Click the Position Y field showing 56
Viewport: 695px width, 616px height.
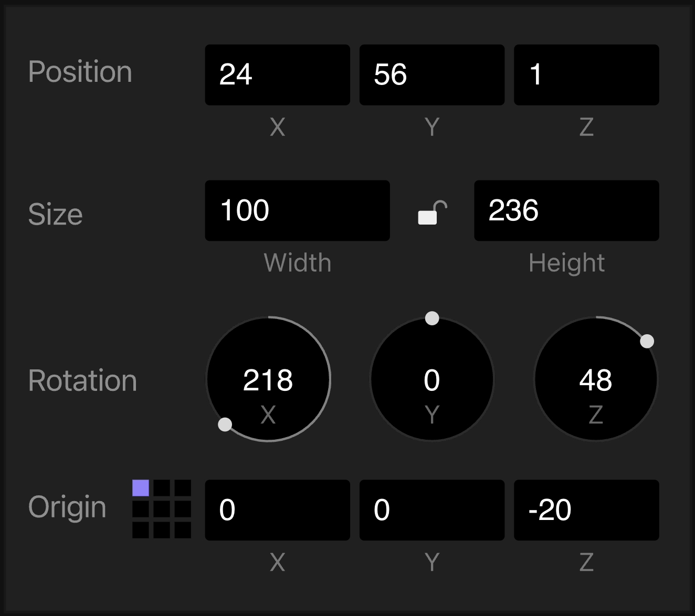coord(432,75)
